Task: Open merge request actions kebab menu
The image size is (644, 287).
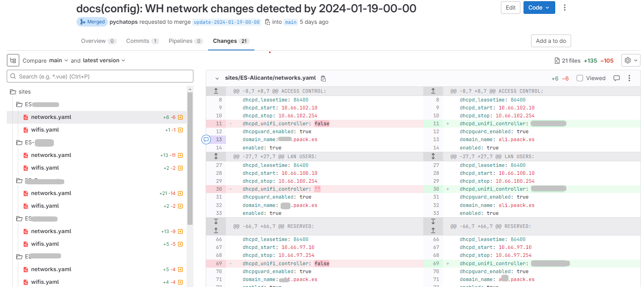Action: (x=565, y=8)
